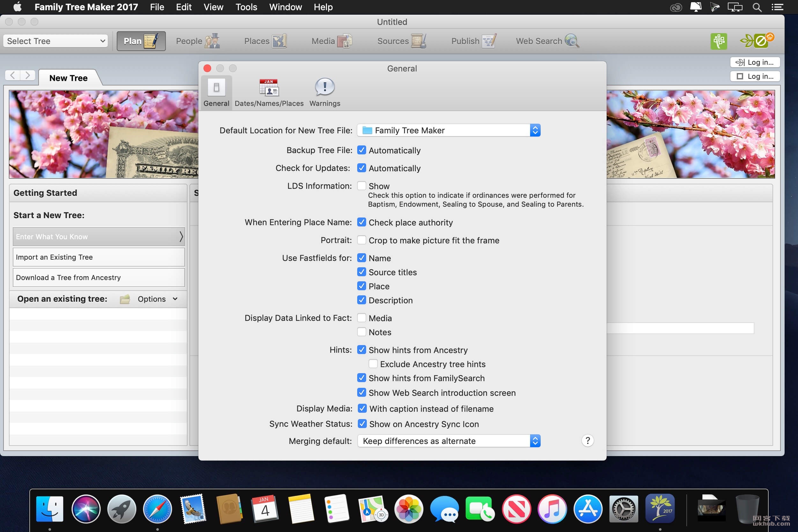Enable Notes under Display Data Linked

[362, 332]
